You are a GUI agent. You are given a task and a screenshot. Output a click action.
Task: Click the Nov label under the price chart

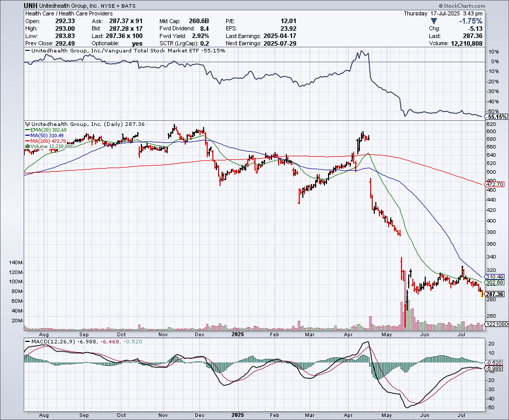point(163,334)
